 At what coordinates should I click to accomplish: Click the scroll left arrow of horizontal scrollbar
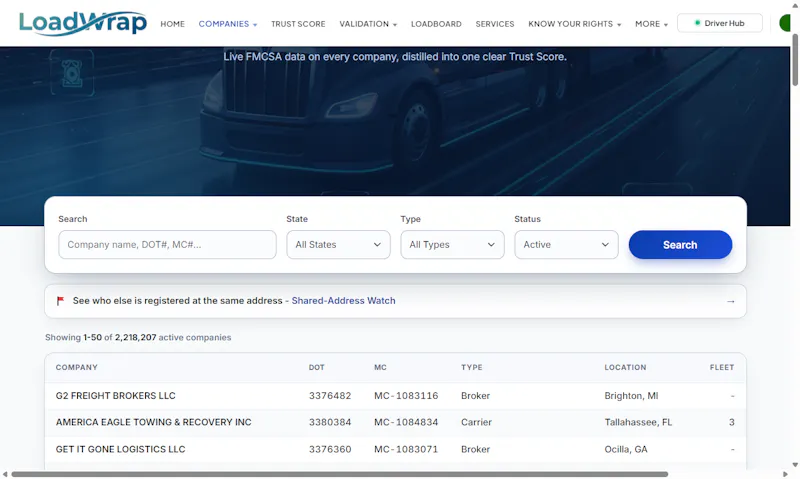5,474
